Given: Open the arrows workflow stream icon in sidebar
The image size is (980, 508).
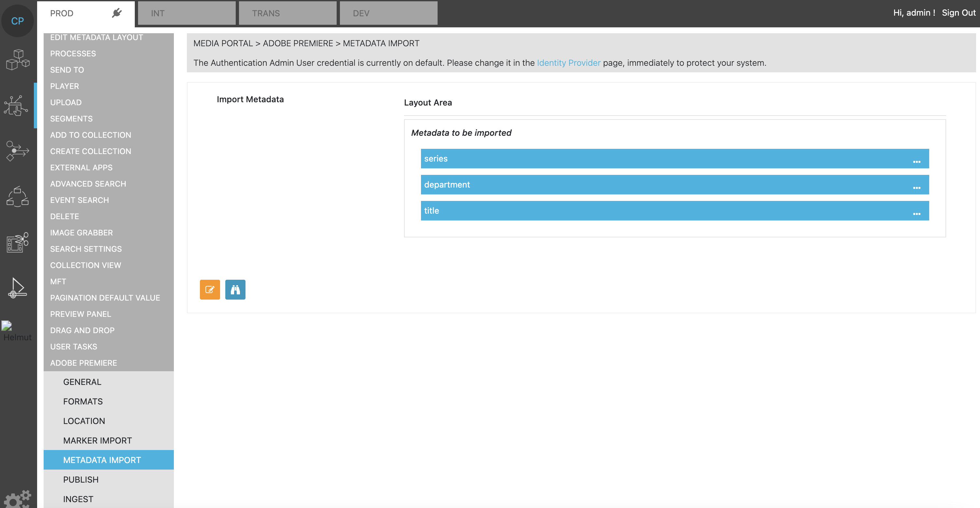Looking at the screenshot, I should pos(18,151).
